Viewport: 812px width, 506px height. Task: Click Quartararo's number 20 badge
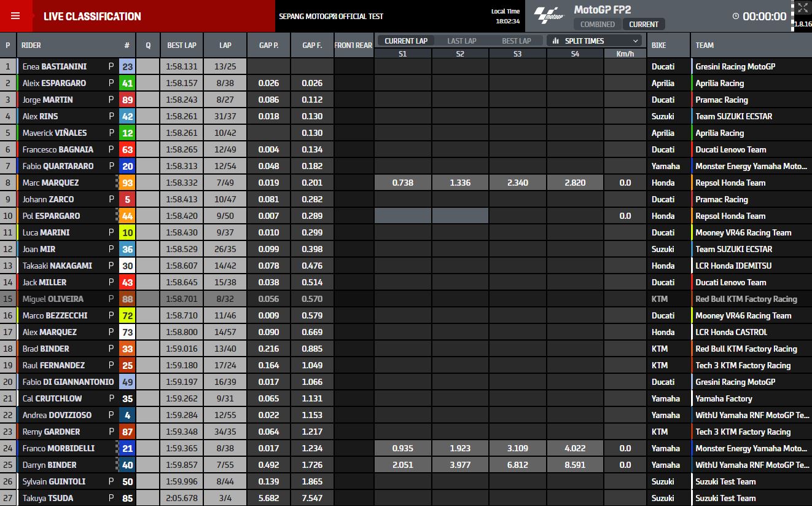pos(127,166)
